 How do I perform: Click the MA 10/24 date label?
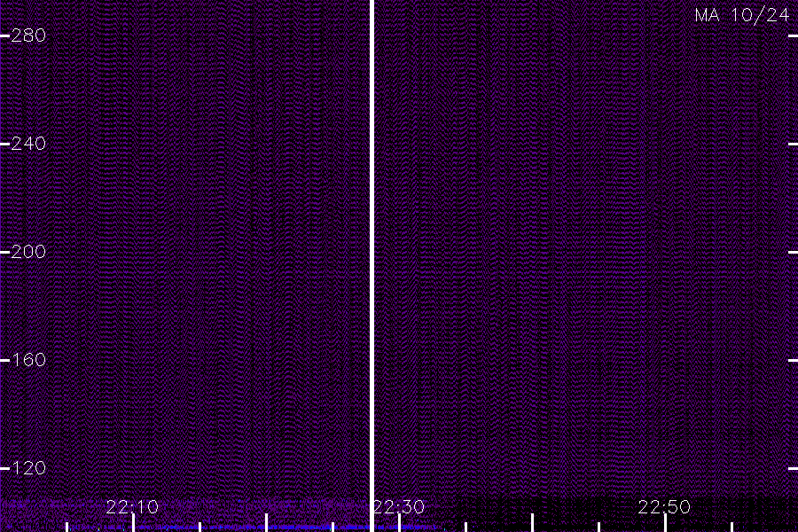click(742, 15)
